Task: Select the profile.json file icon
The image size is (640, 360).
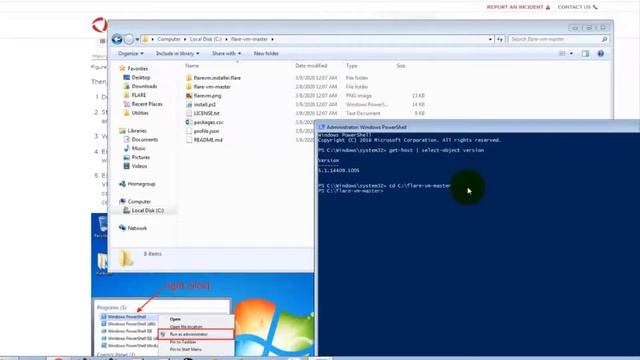Action: pyautogui.click(x=189, y=131)
